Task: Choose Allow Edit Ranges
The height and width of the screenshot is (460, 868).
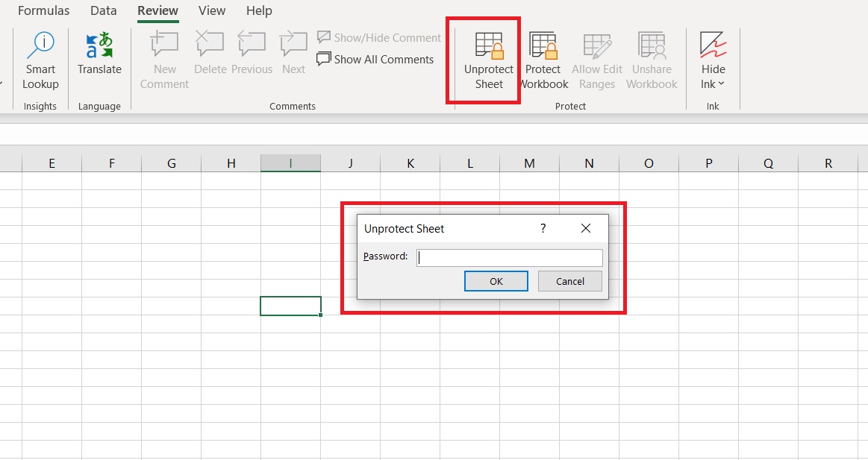Action: (x=597, y=61)
